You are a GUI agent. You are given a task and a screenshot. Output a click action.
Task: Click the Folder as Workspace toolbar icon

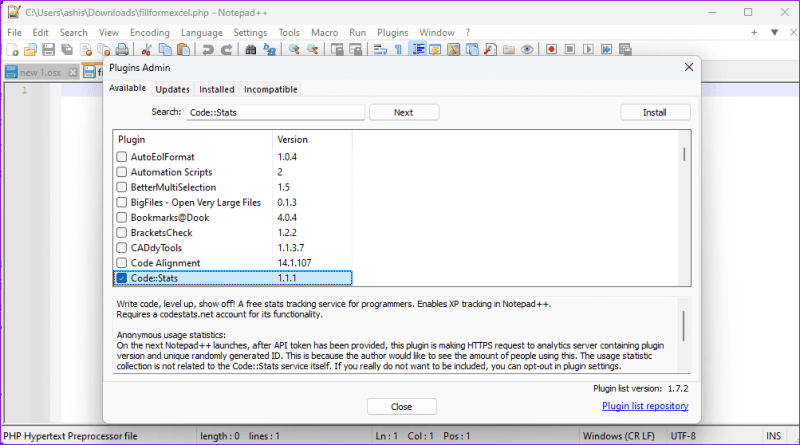point(509,50)
